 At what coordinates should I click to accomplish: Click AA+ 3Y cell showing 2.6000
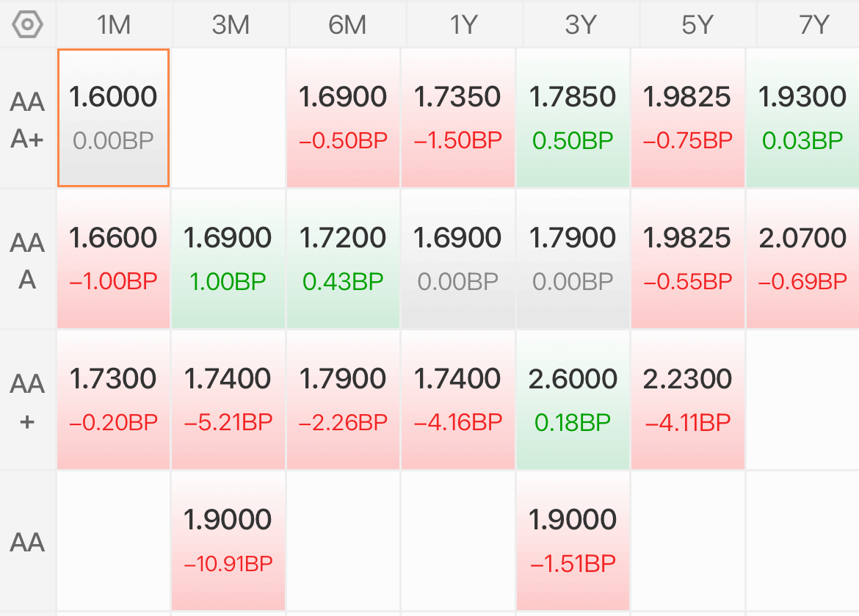(573, 399)
